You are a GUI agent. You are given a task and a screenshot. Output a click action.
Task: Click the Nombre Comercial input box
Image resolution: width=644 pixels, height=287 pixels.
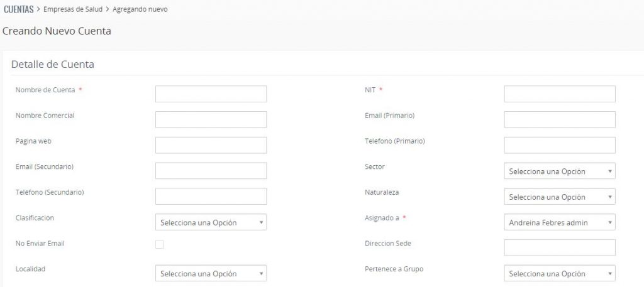(x=211, y=119)
